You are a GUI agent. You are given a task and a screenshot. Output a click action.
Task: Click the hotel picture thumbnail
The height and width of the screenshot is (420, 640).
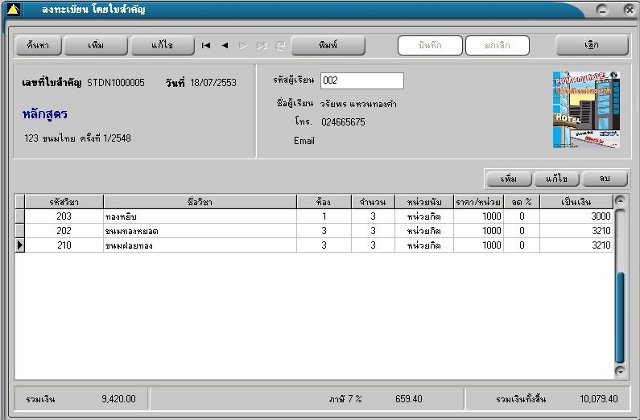[586, 110]
